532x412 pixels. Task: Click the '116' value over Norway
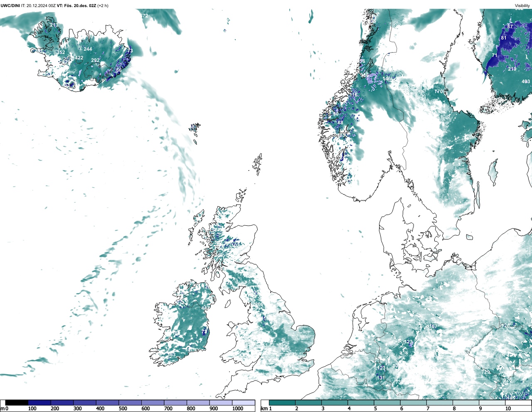click(x=353, y=95)
